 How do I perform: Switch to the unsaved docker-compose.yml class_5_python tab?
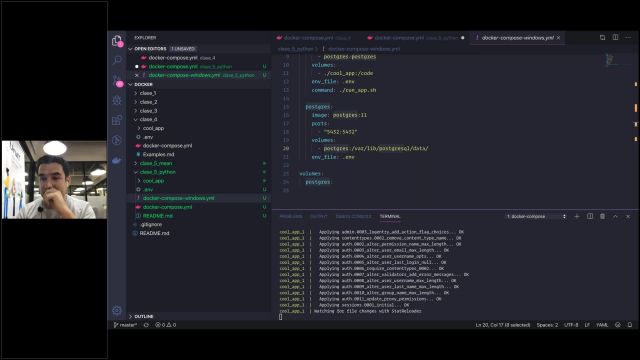(415, 38)
